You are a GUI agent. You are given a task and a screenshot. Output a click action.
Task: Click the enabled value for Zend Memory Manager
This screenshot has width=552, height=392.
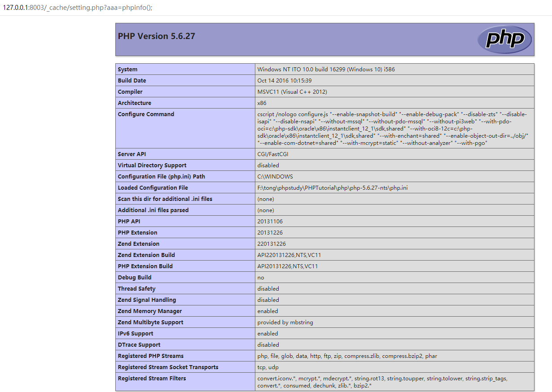(x=267, y=311)
